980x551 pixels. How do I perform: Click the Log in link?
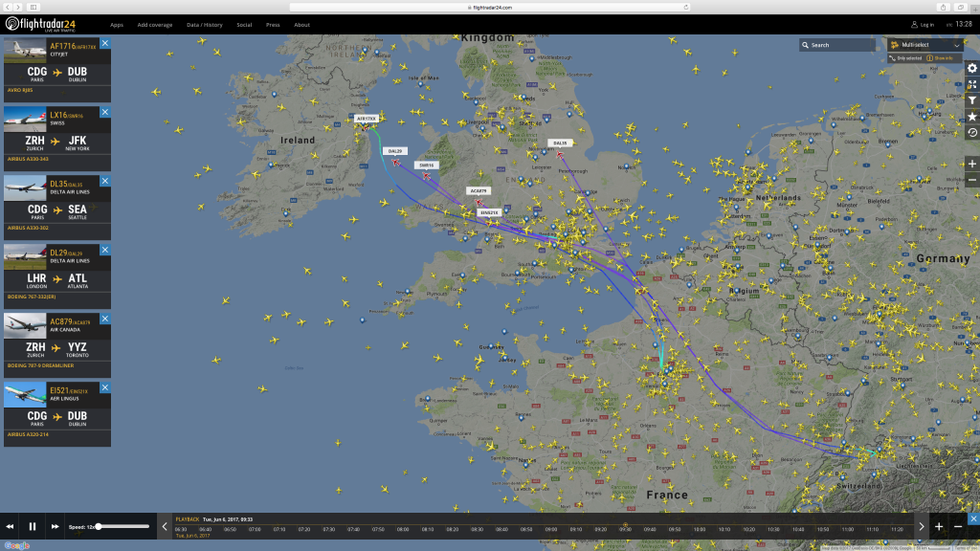click(x=926, y=25)
